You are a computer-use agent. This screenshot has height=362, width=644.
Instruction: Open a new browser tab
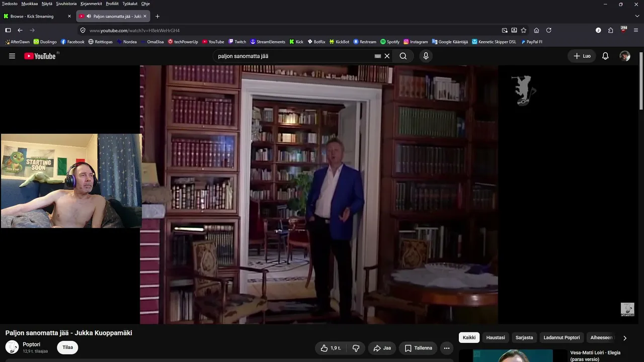pos(157,16)
